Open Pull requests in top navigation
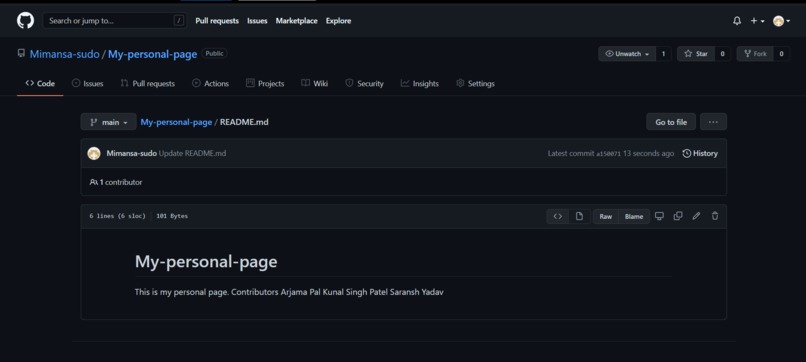Viewport: 806px width, 362px height. (x=217, y=21)
